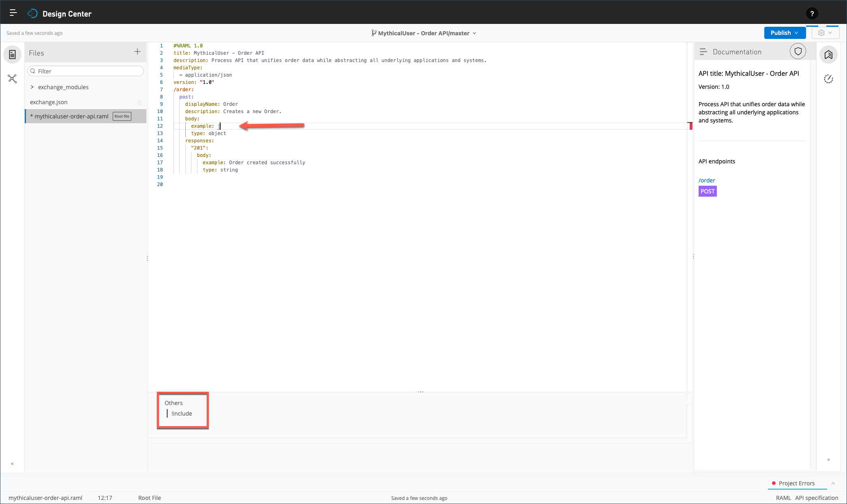Open the dependencies graph sidebar icon
The height and width of the screenshot is (504, 847).
click(13, 79)
